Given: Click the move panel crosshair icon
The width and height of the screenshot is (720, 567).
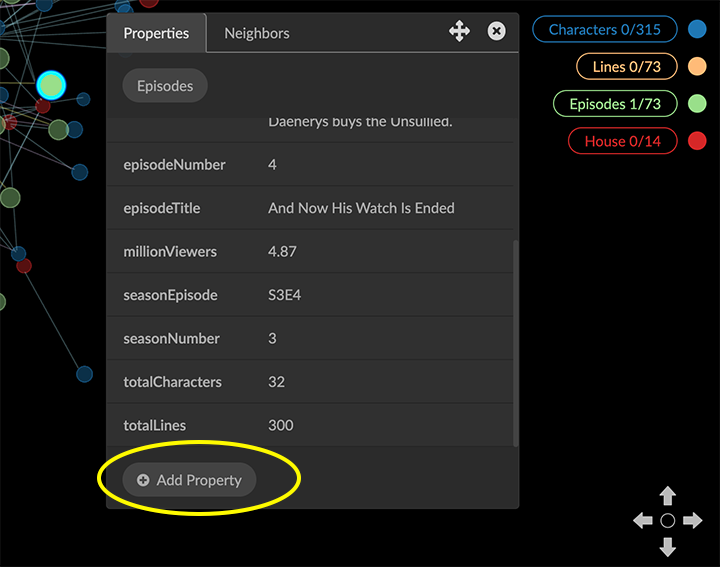Looking at the screenshot, I should 459,32.
